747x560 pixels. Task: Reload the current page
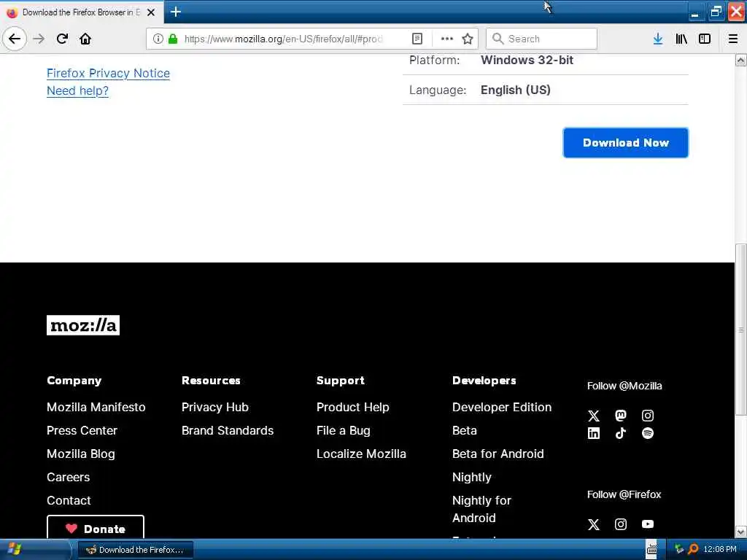pyautogui.click(x=63, y=39)
